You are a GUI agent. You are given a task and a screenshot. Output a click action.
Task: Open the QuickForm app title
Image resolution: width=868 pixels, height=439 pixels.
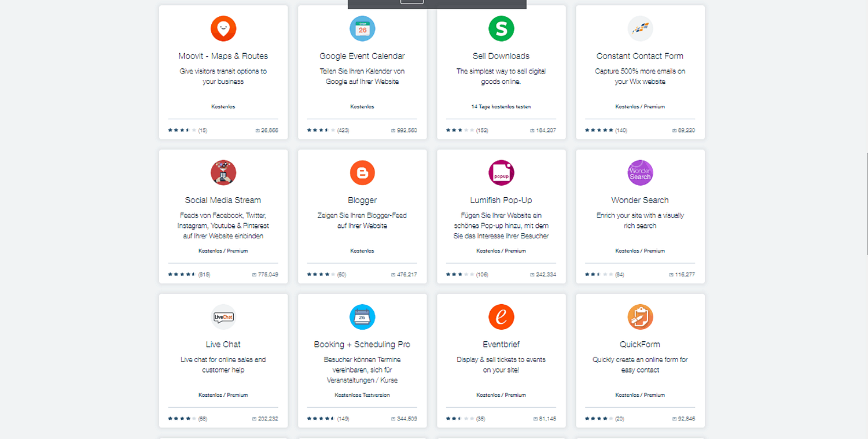640,344
